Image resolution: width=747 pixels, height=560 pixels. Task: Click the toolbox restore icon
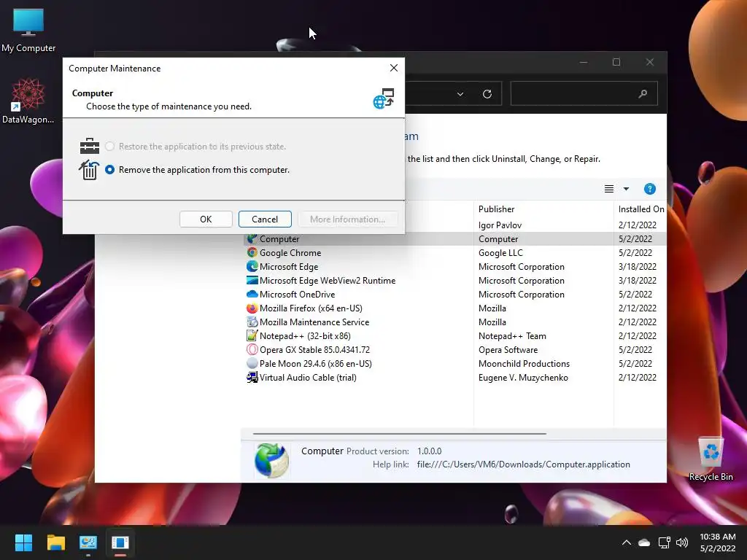point(90,146)
